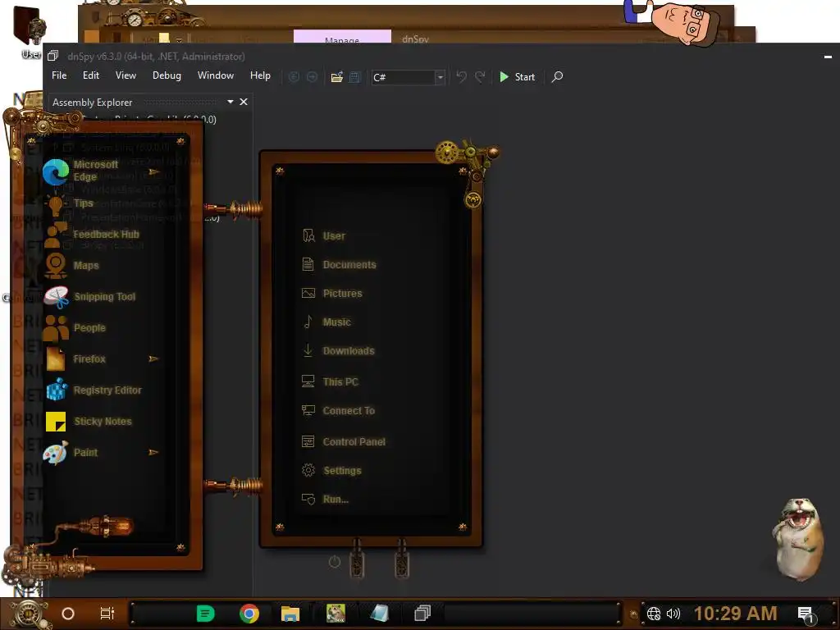Click the Undo icon in dnSpy toolbar
This screenshot has width=840, height=630.
tap(461, 76)
